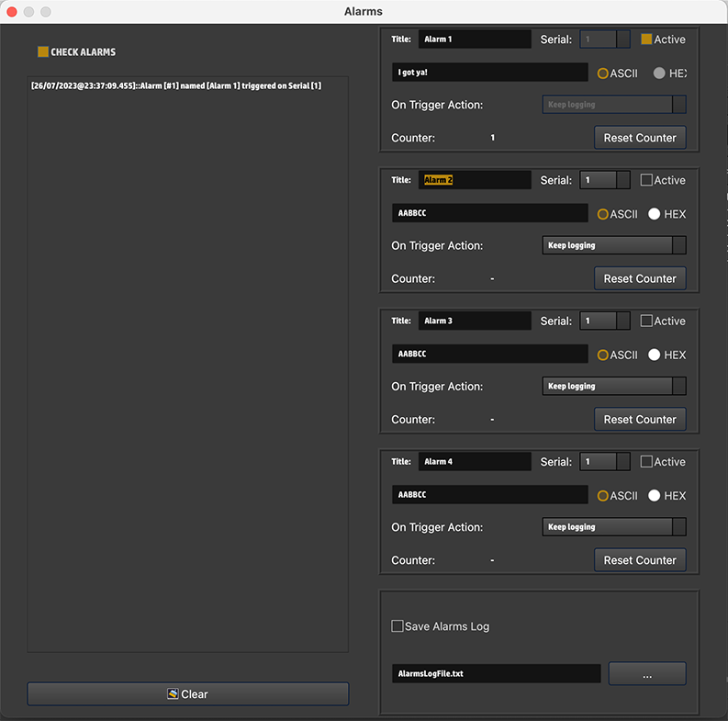
Task: Enable the Active checkbox for Alarm 3
Action: click(646, 321)
